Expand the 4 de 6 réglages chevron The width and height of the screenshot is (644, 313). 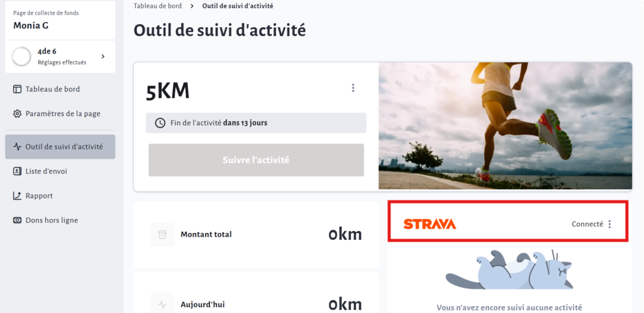point(103,56)
